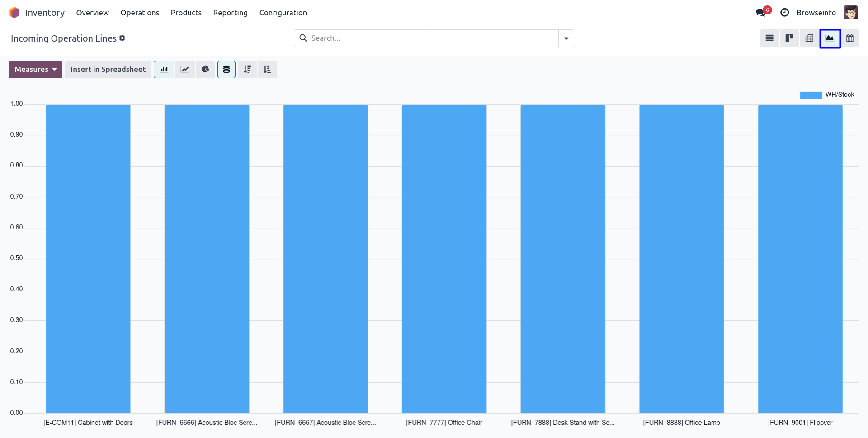
Task: Open the settings gear beside Incoming Operation Lines
Action: [x=122, y=38]
